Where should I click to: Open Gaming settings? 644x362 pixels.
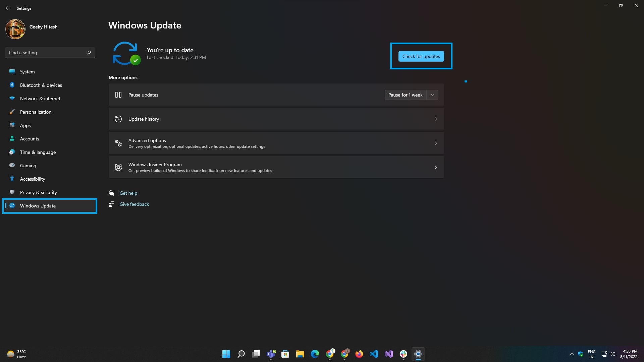click(x=50, y=166)
